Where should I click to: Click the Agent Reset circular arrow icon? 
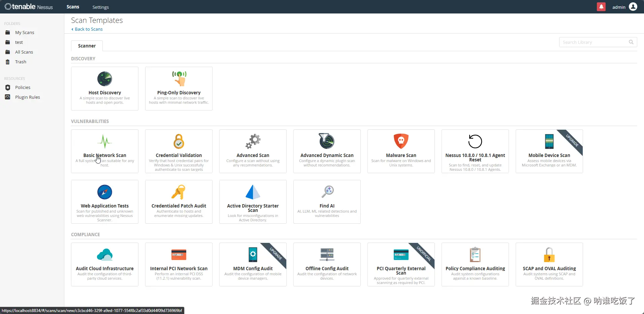[475, 142]
